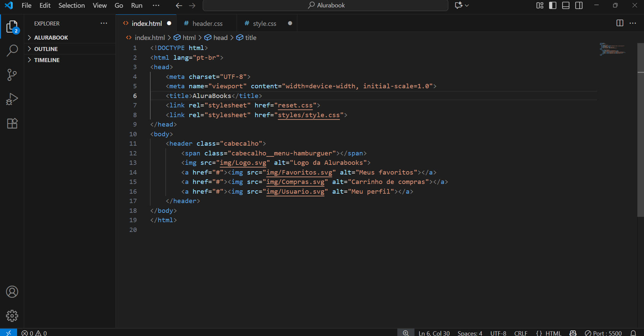The width and height of the screenshot is (644, 336).
Task: Expand the OUTLINE section
Action: coord(46,49)
